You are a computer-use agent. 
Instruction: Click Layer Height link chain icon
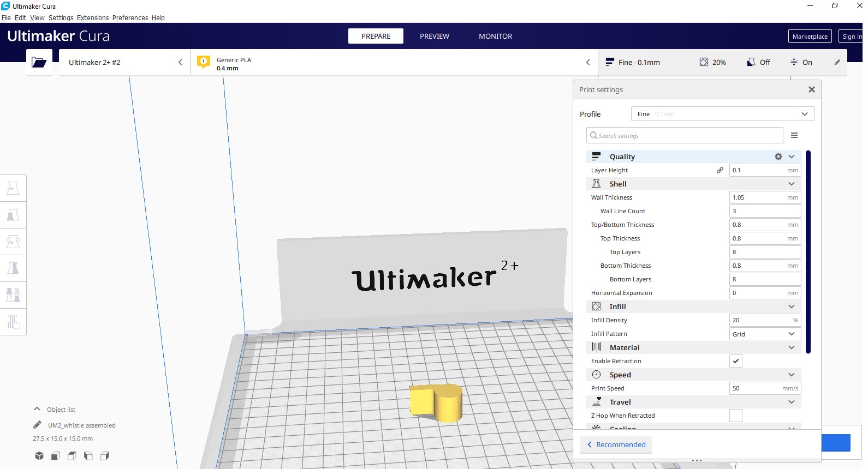(x=720, y=170)
